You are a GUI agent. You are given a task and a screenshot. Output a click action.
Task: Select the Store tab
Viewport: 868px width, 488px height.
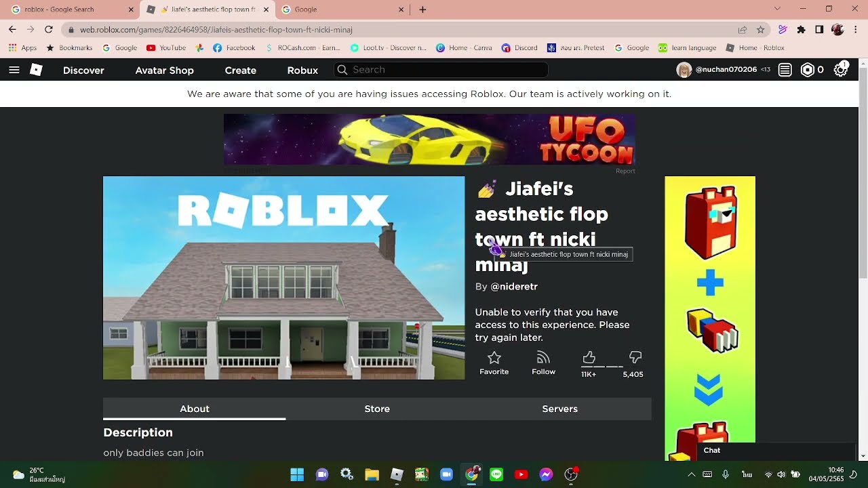(x=377, y=409)
